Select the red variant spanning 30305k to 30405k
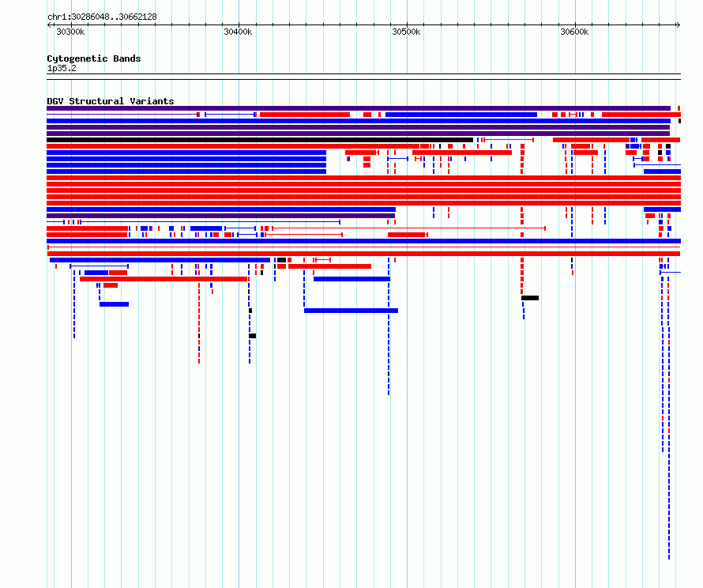 (x=164, y=279)
